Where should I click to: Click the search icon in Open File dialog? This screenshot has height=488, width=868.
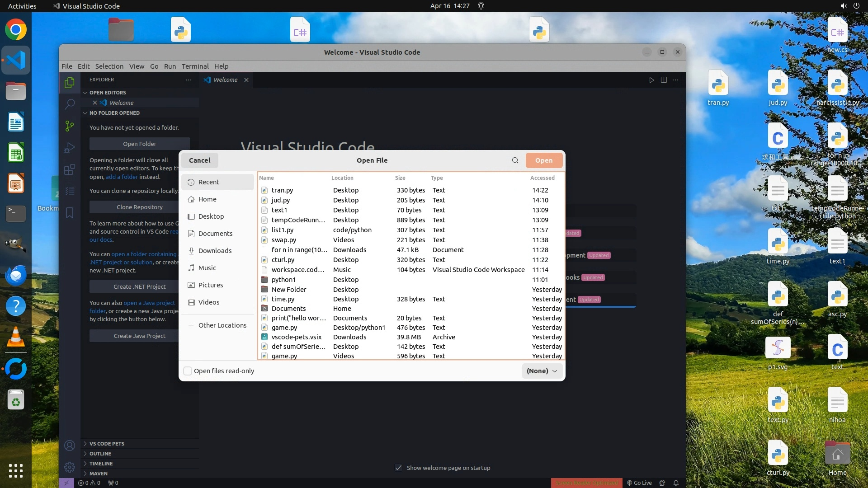tap(515, 160)
